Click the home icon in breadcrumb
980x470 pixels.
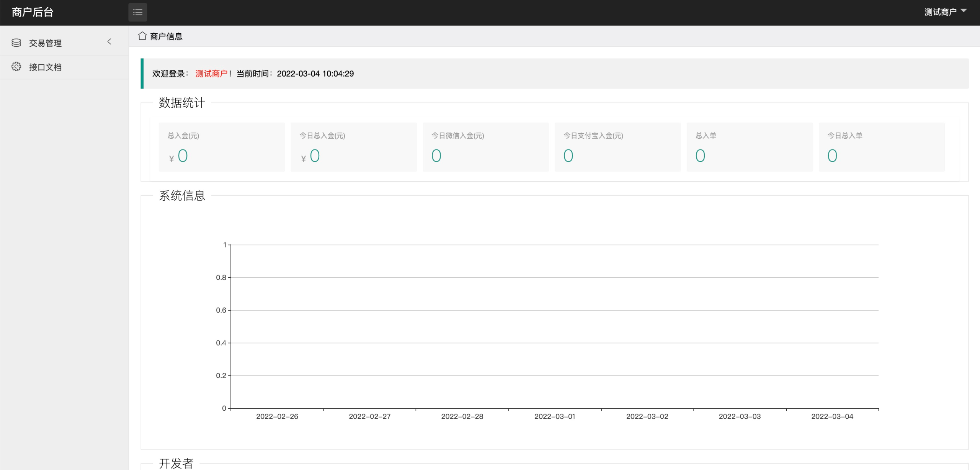pos(142,36)
